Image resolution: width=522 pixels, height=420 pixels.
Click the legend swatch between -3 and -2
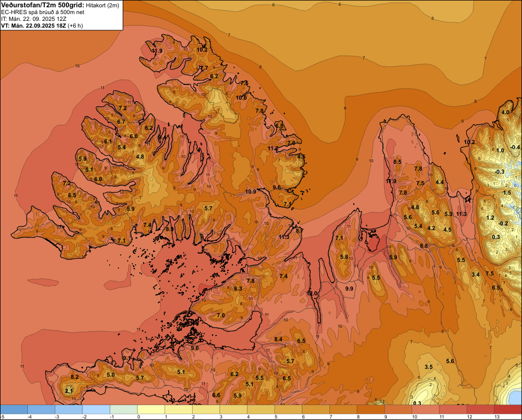click(x=69, y=410)
